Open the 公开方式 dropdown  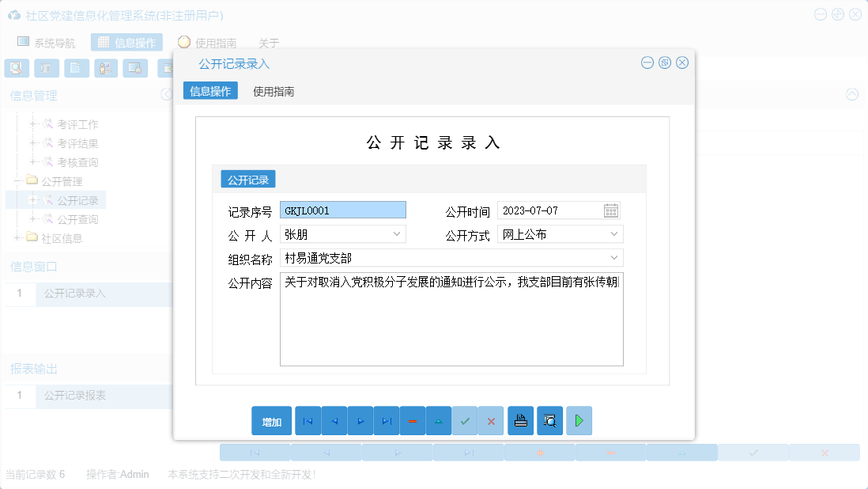tap(614, 233)
